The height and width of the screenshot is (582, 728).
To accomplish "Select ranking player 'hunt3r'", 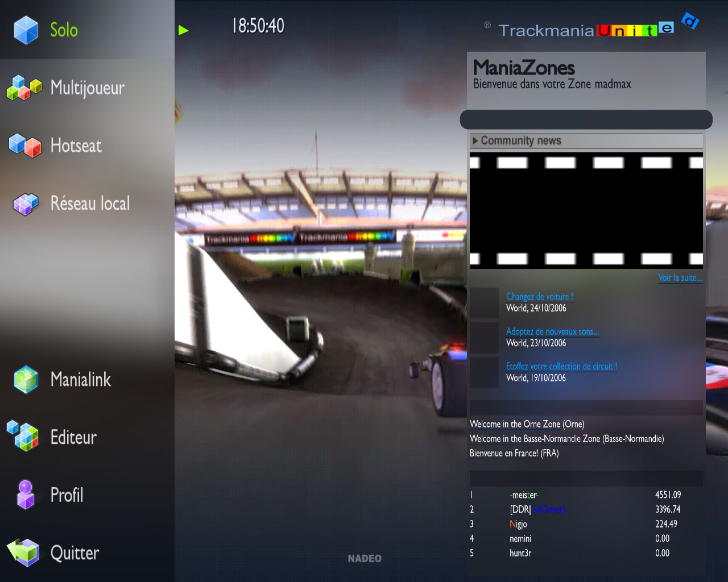I will tap(520, 553).
